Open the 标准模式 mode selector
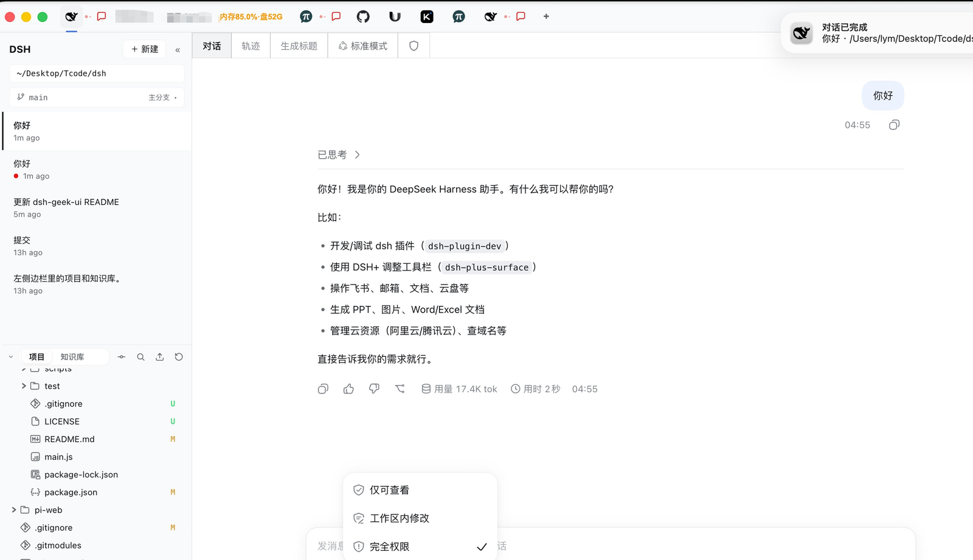Image resolution: width=973 pixels, height=560 pixels. [363, 46]
